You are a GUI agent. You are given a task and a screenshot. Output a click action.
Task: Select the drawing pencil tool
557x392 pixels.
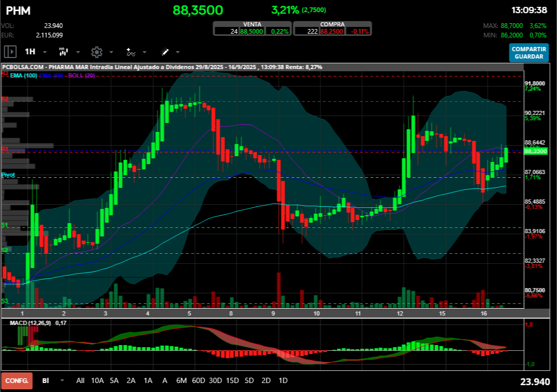[165, 52]
